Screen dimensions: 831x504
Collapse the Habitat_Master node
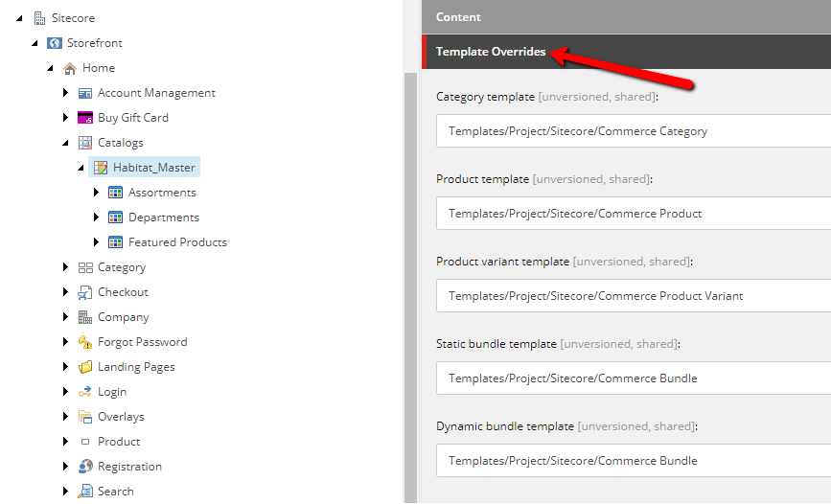tap(81, 168)
